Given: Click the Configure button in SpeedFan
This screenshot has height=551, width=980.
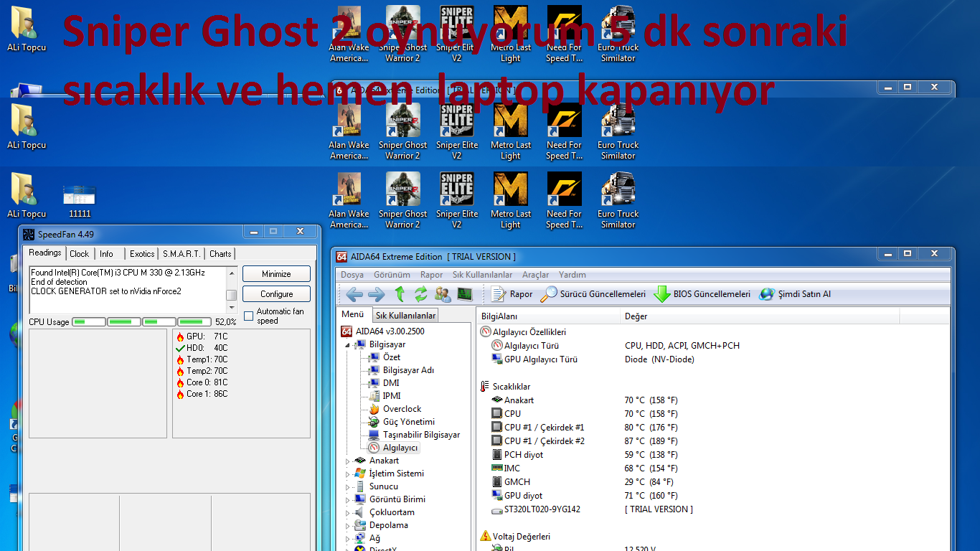Looking at the screenshot, I should 276,294.
